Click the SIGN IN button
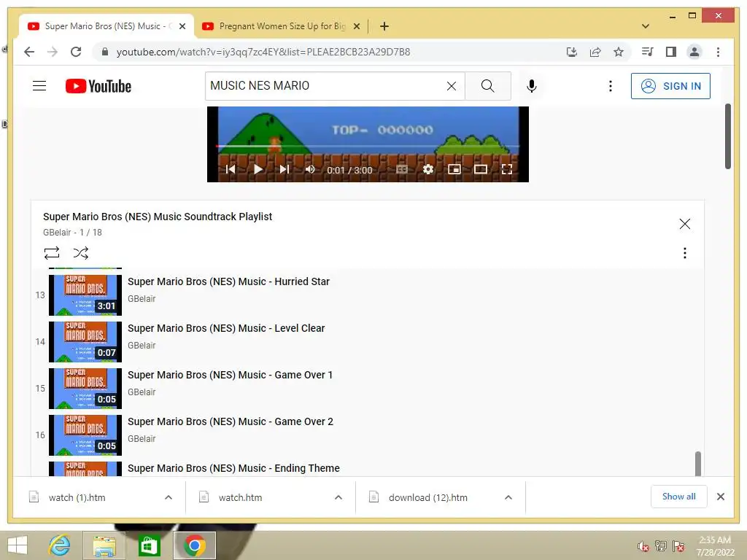The width and height of the screenshot is (747, 560). (x=670, y=86)
